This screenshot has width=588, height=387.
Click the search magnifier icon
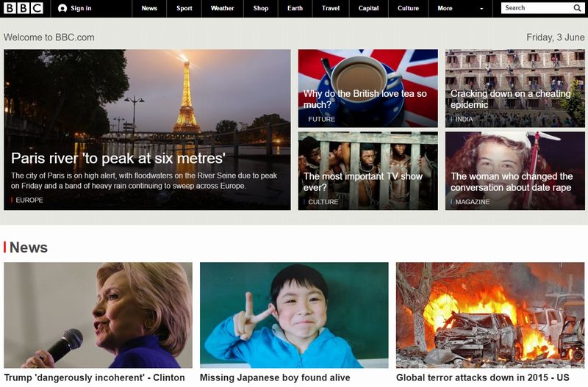tap(577, 8)
